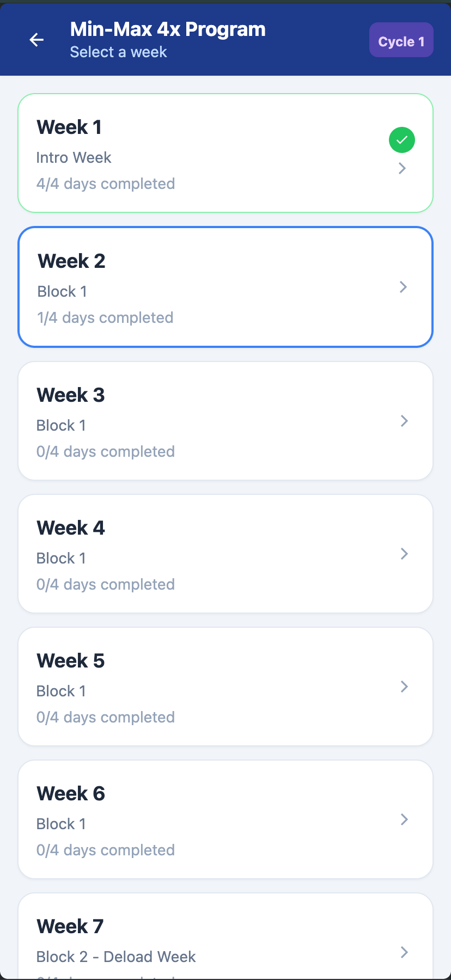Image resolution: width=451 pixels, height=980 pixels.
Task: Select the Week 6 card
Action: click(225, 819)
